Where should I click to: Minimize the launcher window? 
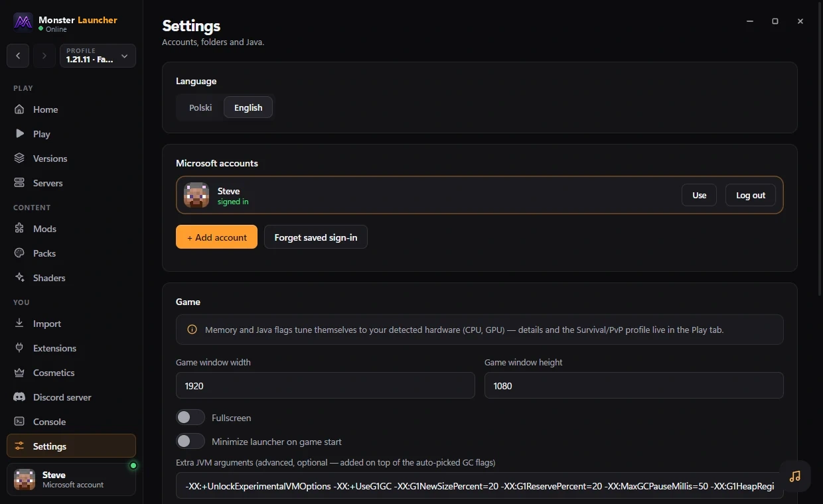[750, 21]
